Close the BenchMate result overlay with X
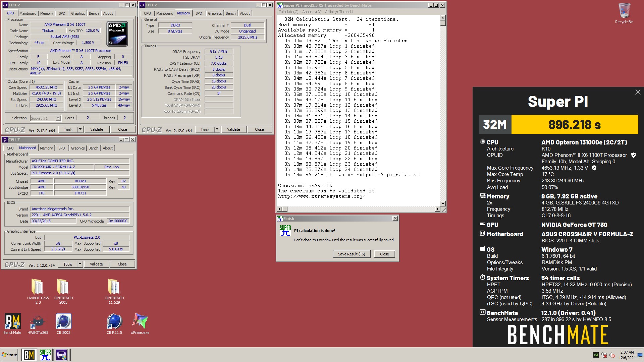The image size is (644, 362). (638, 92)
